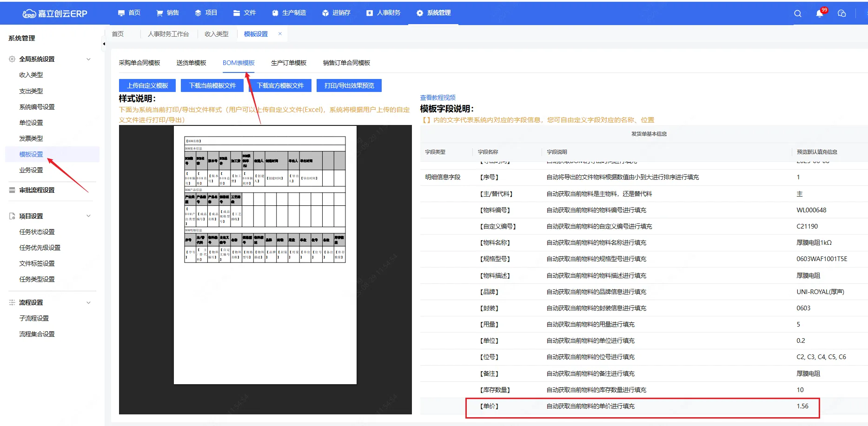Open the 查看教程视频 link
The image size is (868, 426).
tap(437, 98)
